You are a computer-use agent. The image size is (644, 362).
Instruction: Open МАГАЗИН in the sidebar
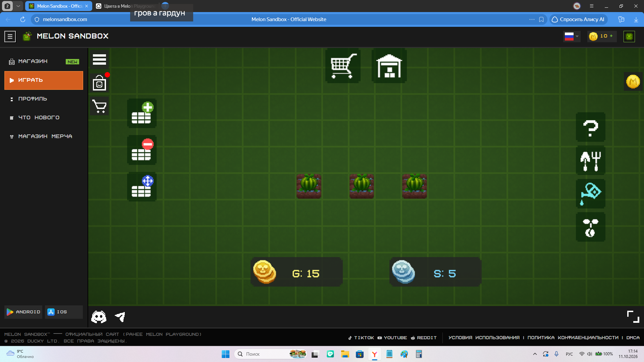pyautogui.click(x=44, y=61)
